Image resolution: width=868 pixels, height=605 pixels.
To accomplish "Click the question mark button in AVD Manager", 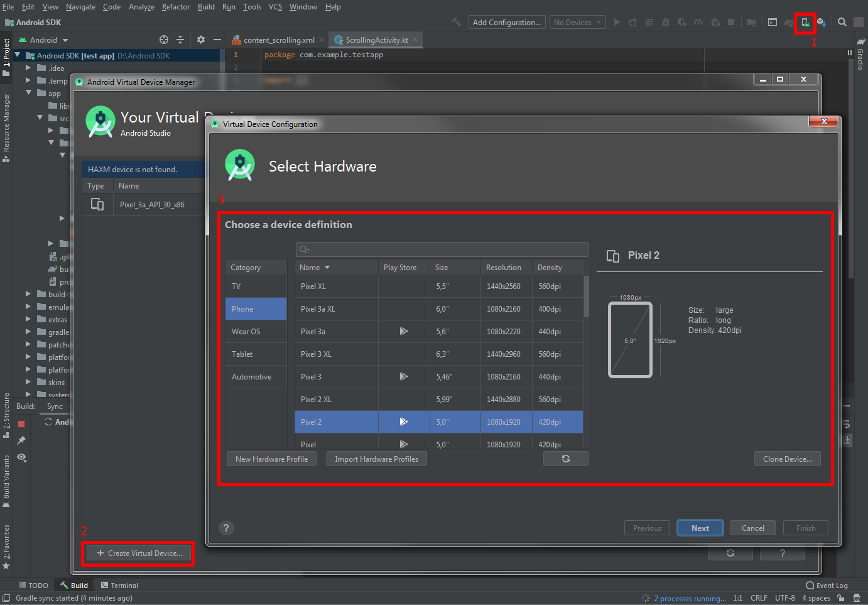I will 783,553.
